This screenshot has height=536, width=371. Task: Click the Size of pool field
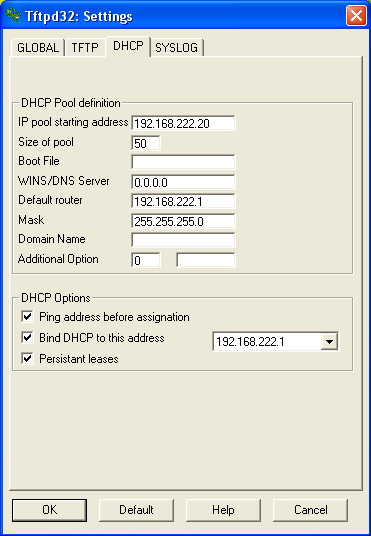click(x=146, y=143)
